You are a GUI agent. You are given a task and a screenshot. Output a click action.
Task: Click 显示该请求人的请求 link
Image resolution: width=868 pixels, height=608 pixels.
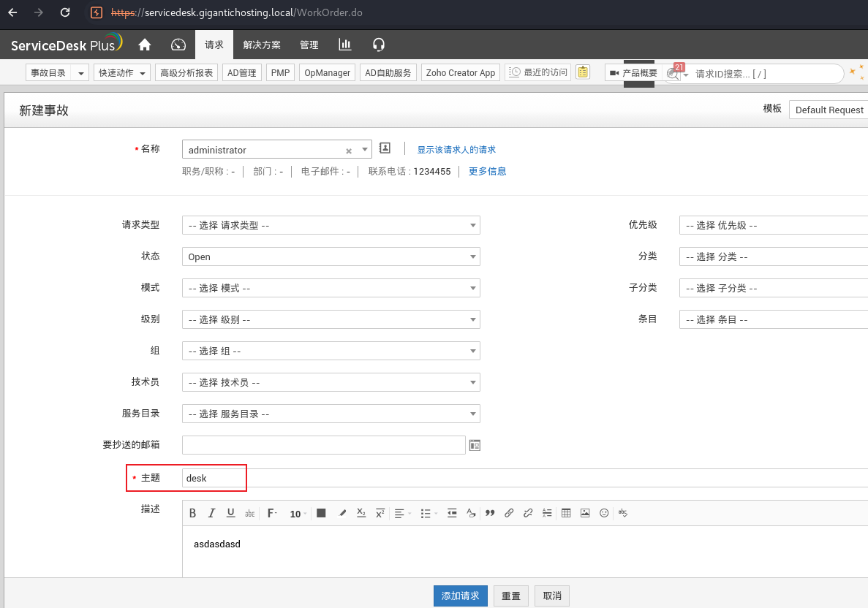tap(456, 150)
